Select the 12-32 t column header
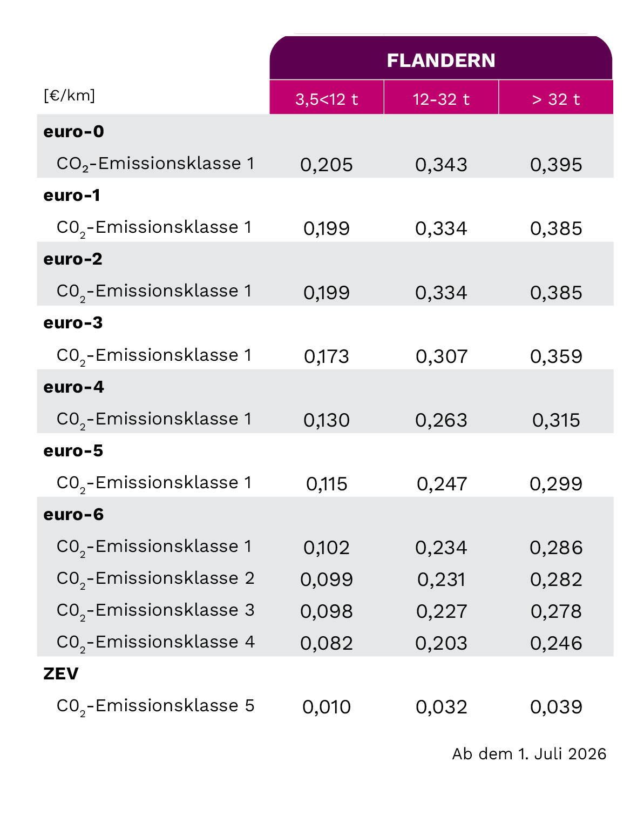The height and width of the screenshot is (829, 644). click(441, 99)
